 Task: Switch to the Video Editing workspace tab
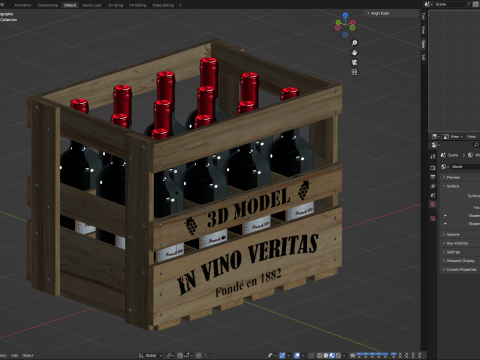pyautogui.click(x=163, y=5)
